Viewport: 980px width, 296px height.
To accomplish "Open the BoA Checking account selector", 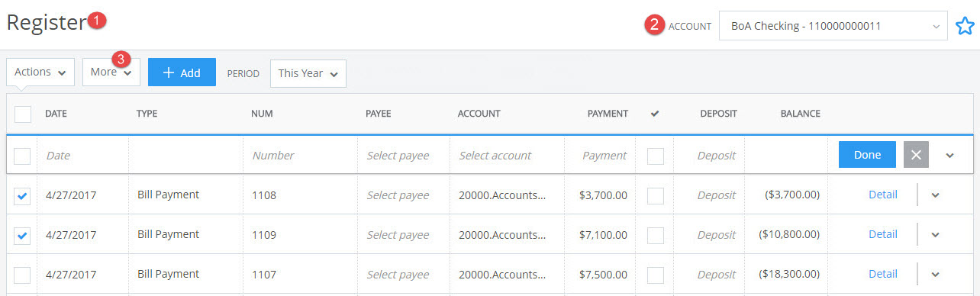I will [833, 26].
